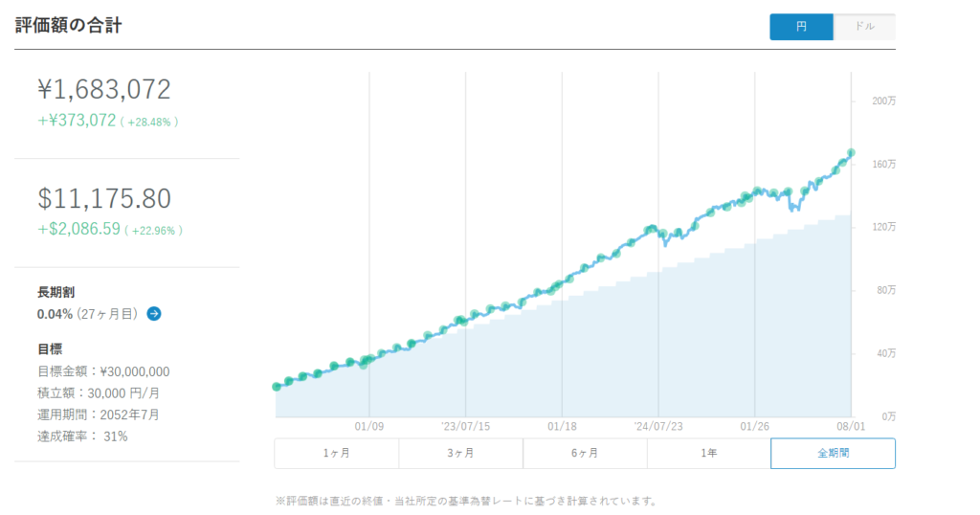Click the 01/26 date axis label
The image size is (980, 515).
click(754, 426)
